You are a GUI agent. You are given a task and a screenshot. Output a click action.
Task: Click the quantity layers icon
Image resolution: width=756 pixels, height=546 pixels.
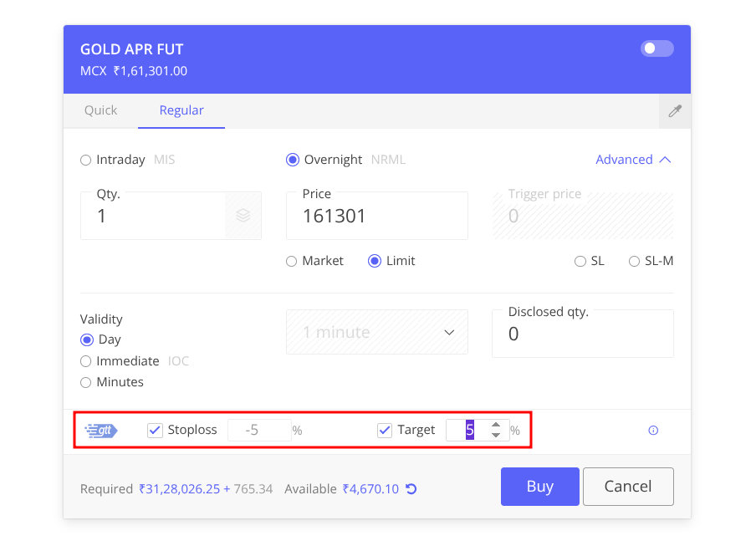pyautogui.click(x=243, y=216)
